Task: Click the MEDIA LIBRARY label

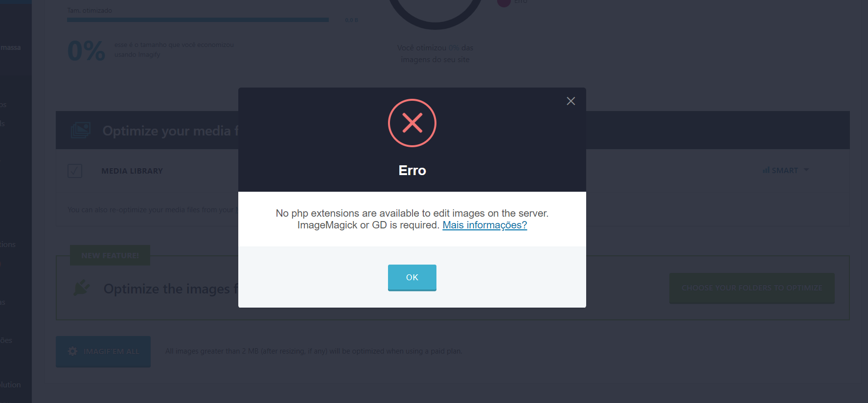Action: tap(132, 171)
